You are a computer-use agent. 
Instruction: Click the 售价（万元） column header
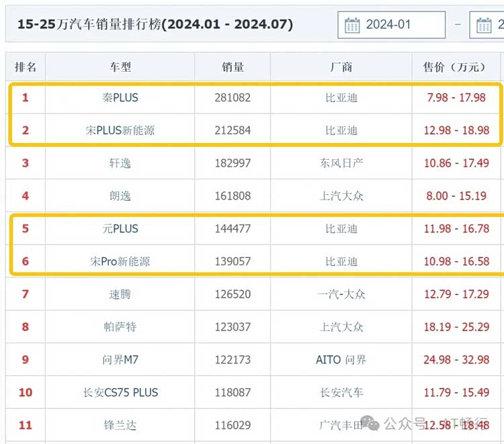(454, 67)
